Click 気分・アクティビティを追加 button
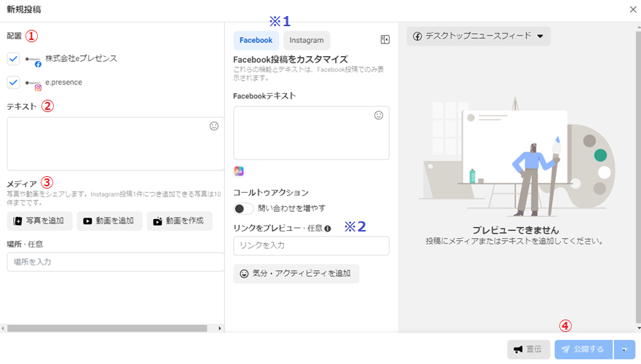This screenshot has width=641, height=364. (296, 274)
